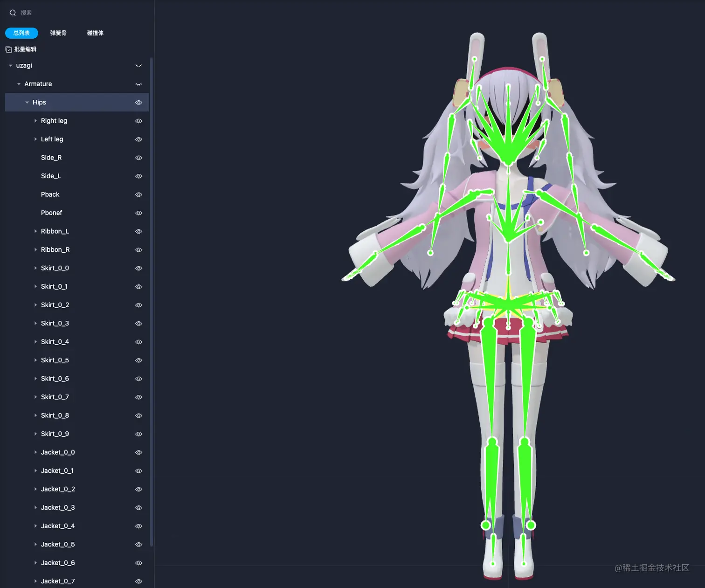Expand the Right leg node
This screenshot has width=705, height=588.
click(x=35, y=121)
